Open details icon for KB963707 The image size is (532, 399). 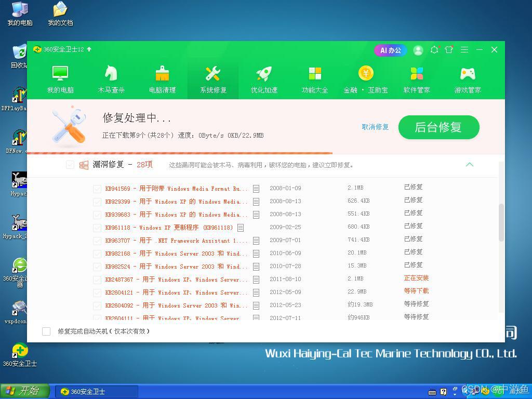click(x=256, y=241)
